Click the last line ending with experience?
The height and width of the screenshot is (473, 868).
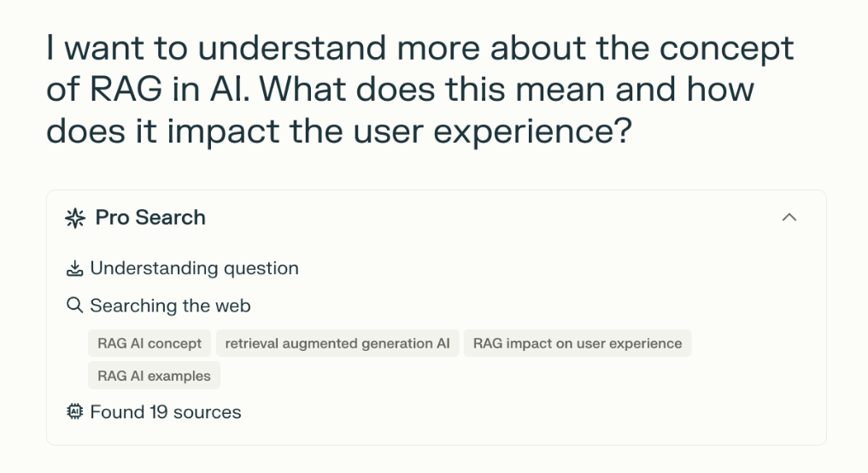[338, 131]
